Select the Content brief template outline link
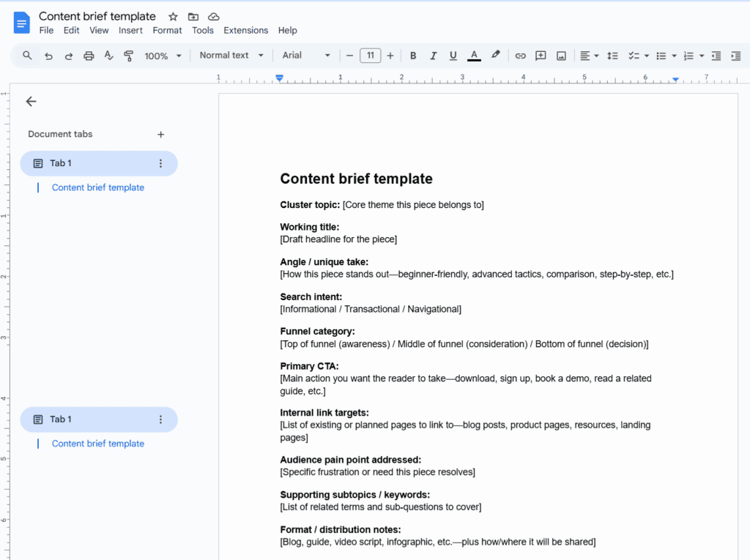750x560 pixels. (97, 187)
